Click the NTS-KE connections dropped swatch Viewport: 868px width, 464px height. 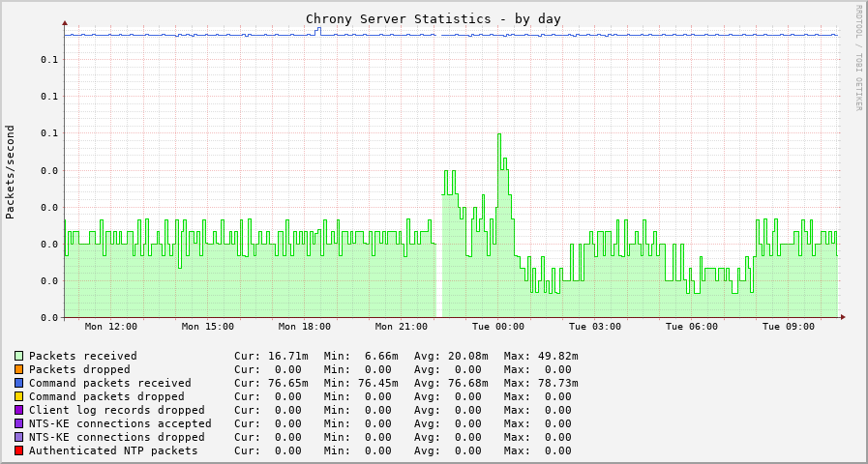click(18, 437)
